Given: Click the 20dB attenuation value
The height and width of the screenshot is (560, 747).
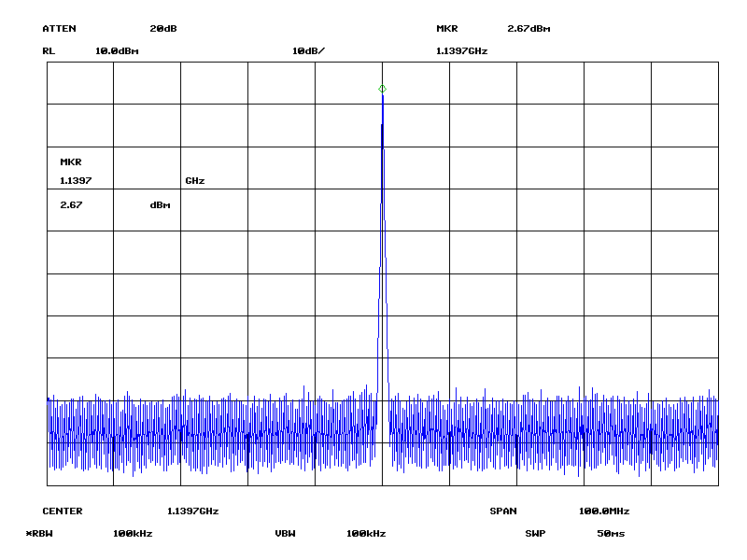Looking at the screenshot, I should click(x=163, y=29).
